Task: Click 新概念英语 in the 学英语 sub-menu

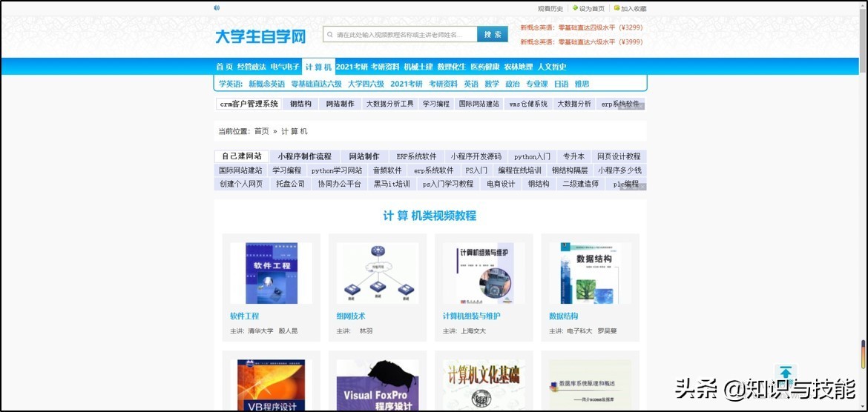Action: point(267,84)
